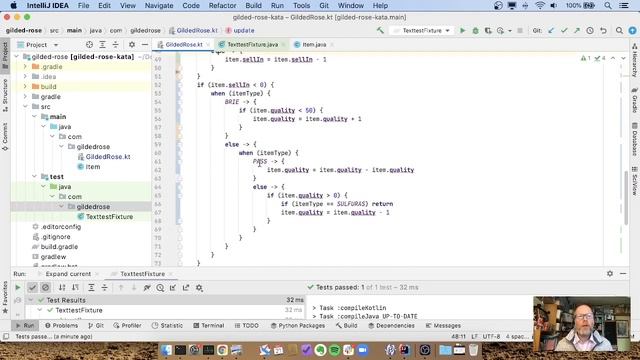Image resolution: width=640 pixels, height=360 pixels.
Task: Toggle Hierarchy tool window on right
Action: tap(635, 60)
